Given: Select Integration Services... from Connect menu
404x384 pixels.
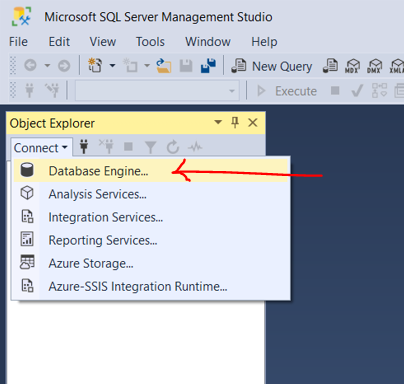Looking at the screenshot, I should [151, 217].
